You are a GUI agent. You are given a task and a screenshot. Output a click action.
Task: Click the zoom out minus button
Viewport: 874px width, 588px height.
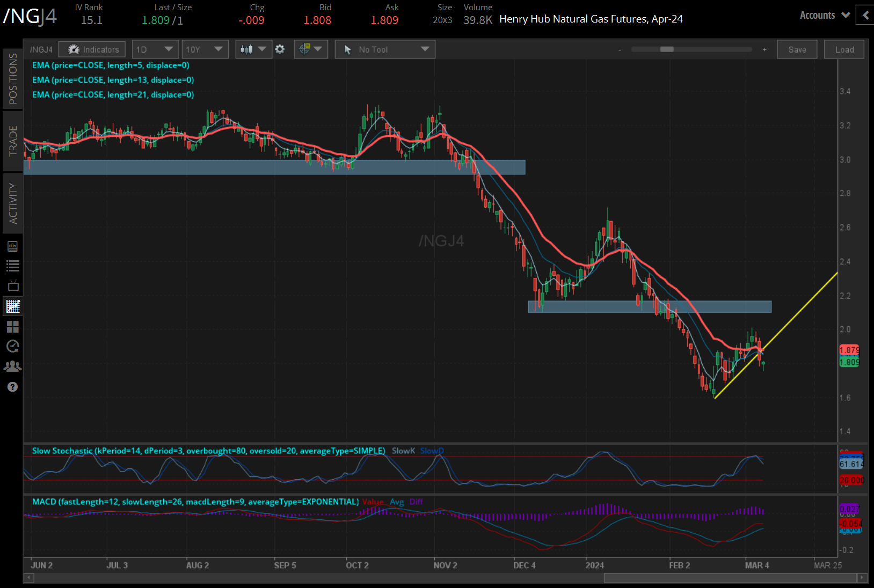click(620, 50)
